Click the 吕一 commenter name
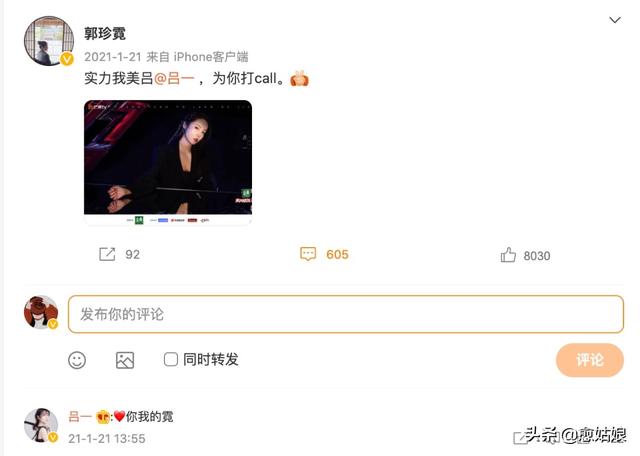Image resolution: width=640 pixels, height=456 pixels. click(80, 416)
